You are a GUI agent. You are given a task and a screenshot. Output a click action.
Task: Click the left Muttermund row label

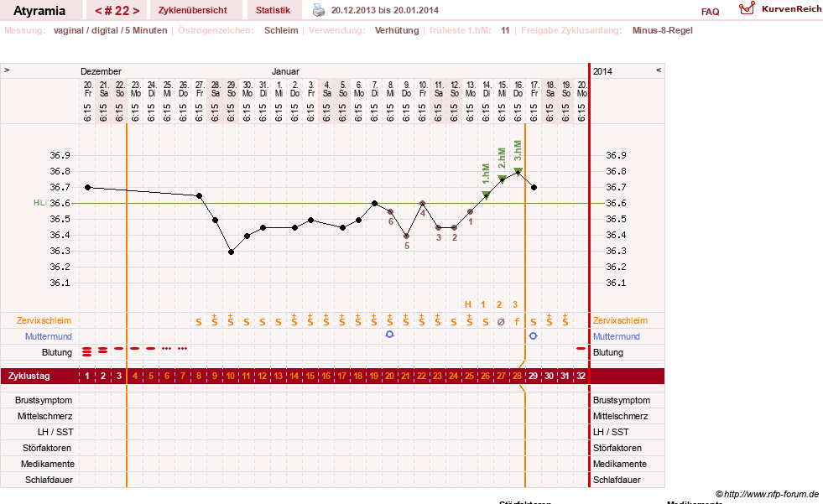click(x=49, y=336)
